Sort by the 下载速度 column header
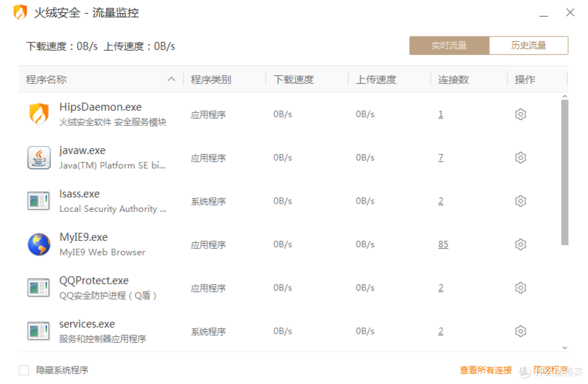 (x=293, y=80)
